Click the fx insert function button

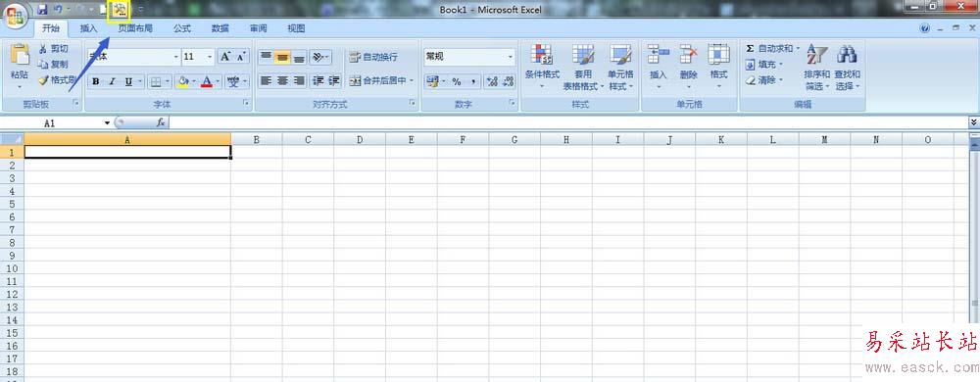tap(161, 123)
